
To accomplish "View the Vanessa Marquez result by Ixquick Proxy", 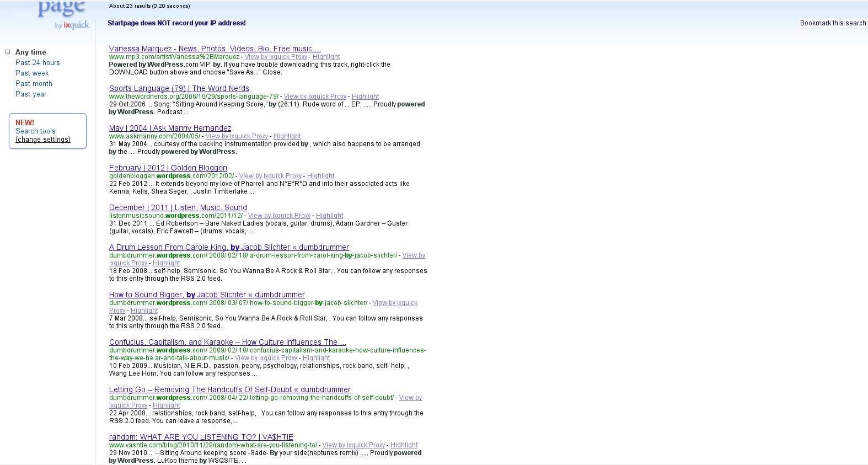I will click(x=276, y=57).
